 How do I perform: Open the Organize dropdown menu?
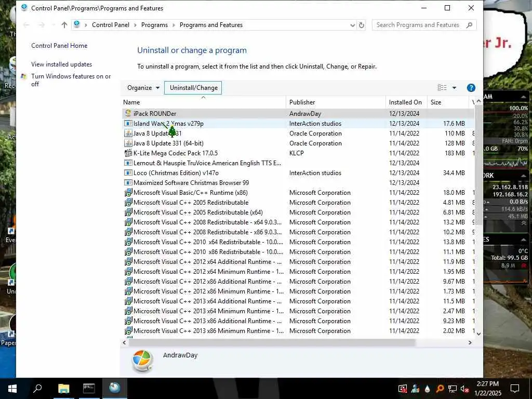click(x=143, y=88)
